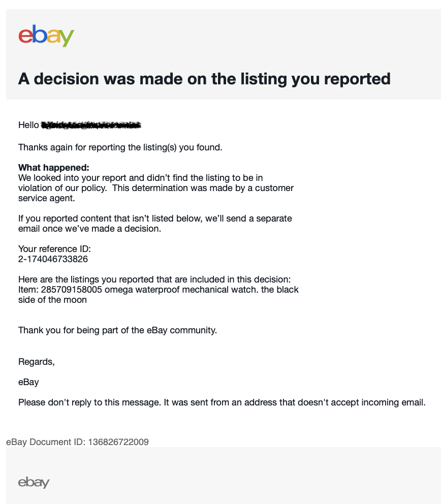
Task: Click 'Here are the listings you reported' line
Action: point(154,279)
